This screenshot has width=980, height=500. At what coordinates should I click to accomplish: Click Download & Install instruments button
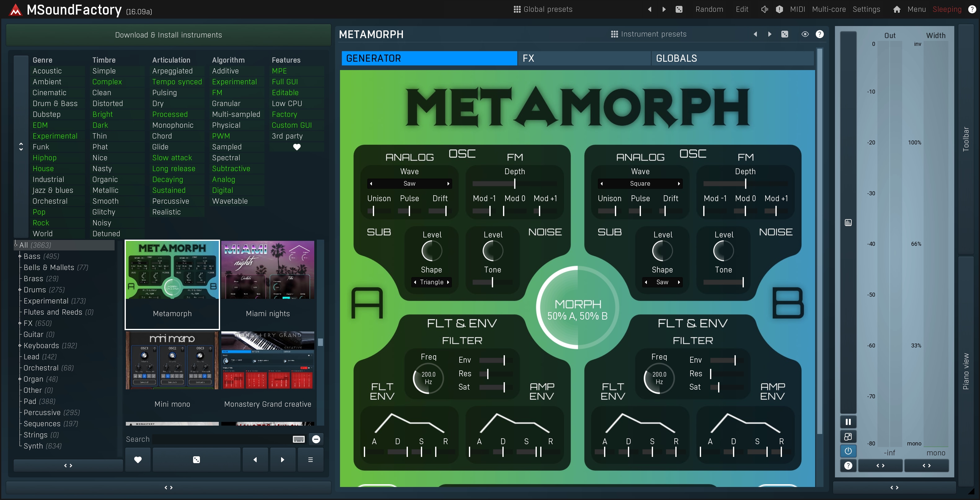pos(169,35)
